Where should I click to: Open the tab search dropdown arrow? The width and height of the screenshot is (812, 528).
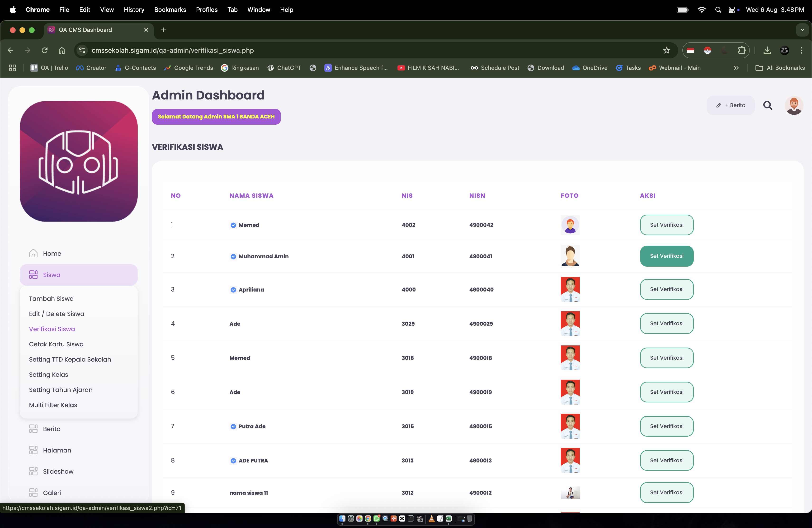point(802,30)
